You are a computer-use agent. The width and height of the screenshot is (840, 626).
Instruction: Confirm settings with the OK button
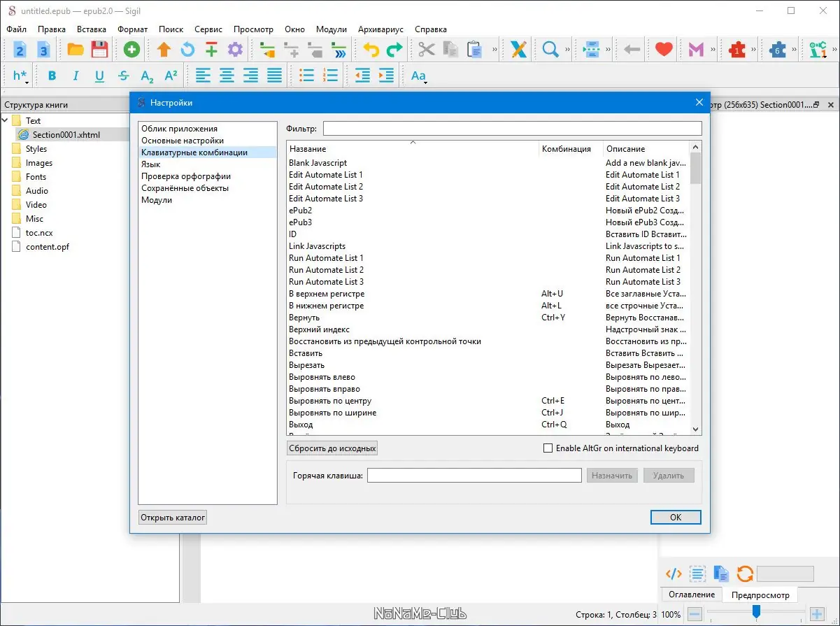click(676, 518)
